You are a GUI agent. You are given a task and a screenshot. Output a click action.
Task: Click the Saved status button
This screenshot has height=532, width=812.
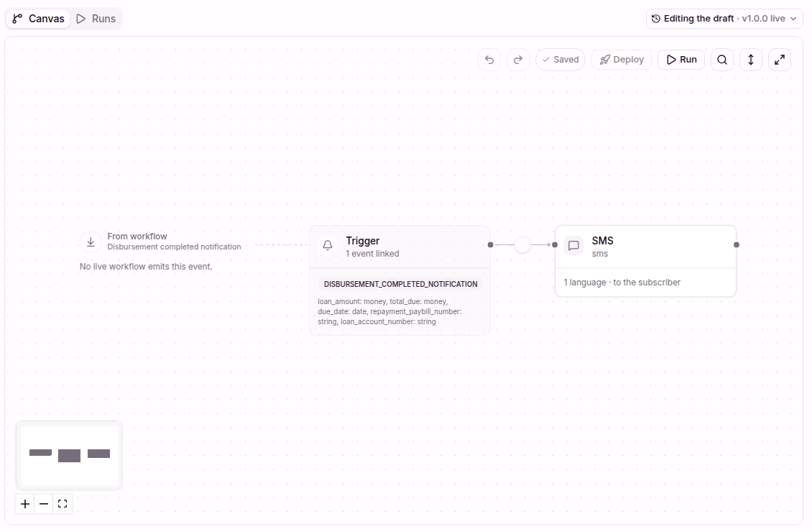click(x=560, y=60)
